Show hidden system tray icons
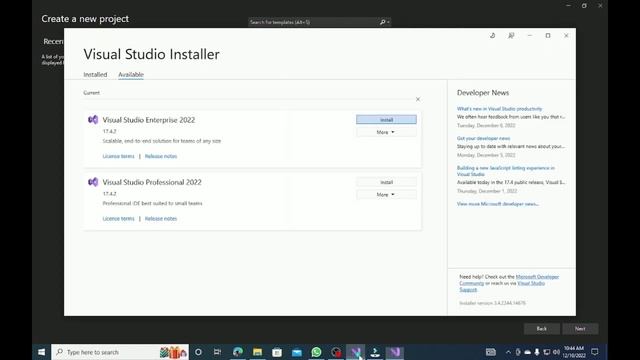This screenshot has width=640, height=360. click(x=508, y=352)
